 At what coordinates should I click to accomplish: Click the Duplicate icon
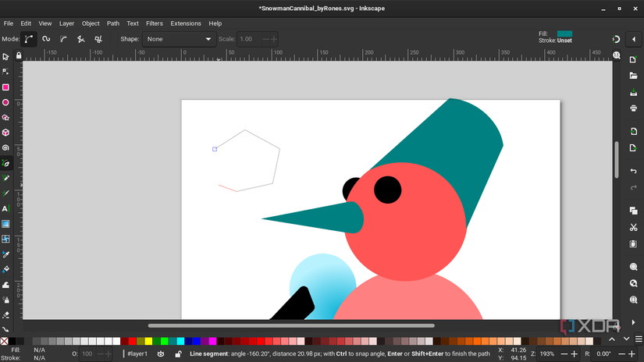click(x=633, y=211)
